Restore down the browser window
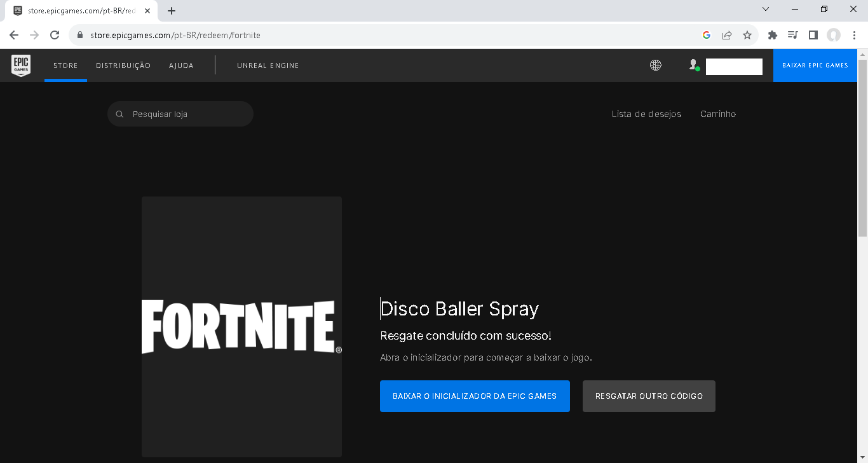The image size is (868, 463). [x=824, y=9]
